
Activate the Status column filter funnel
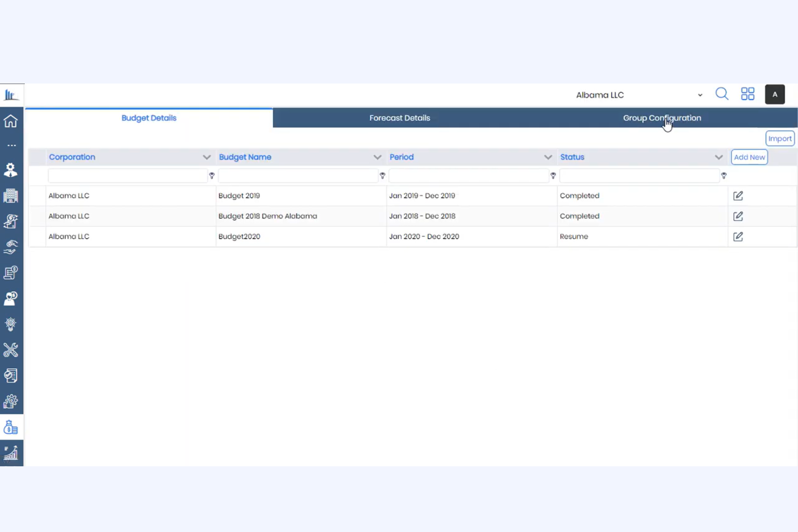click(724, 175)
